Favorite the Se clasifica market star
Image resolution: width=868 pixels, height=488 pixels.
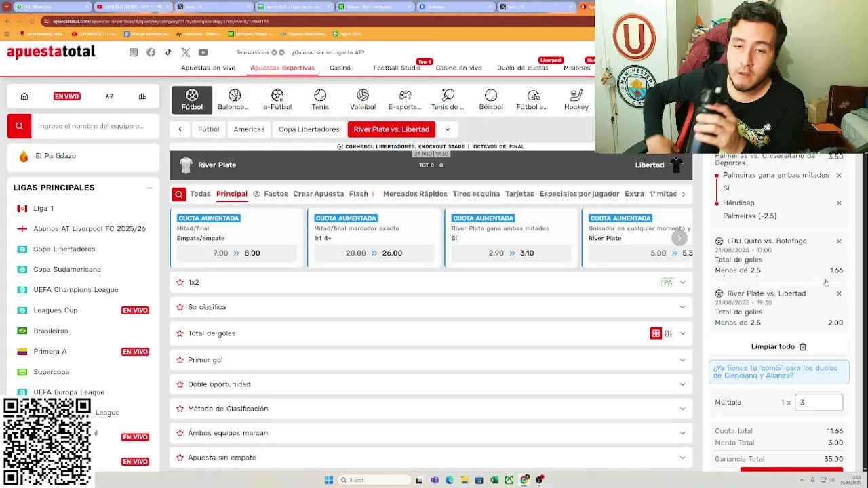coord(180,307)
